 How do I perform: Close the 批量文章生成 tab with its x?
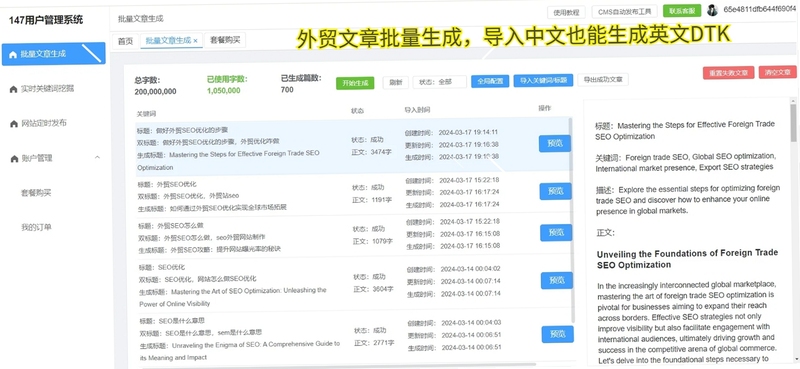click(196, 41)
